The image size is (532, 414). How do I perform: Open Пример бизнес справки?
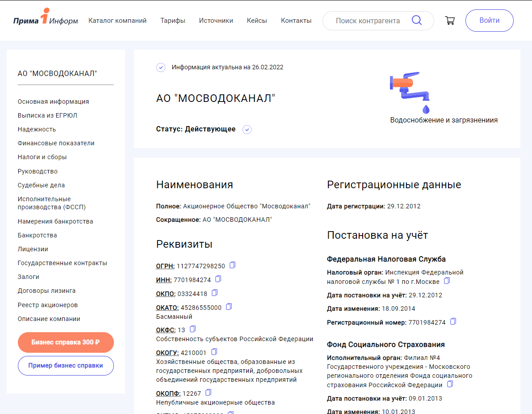(x=66, y=365)
